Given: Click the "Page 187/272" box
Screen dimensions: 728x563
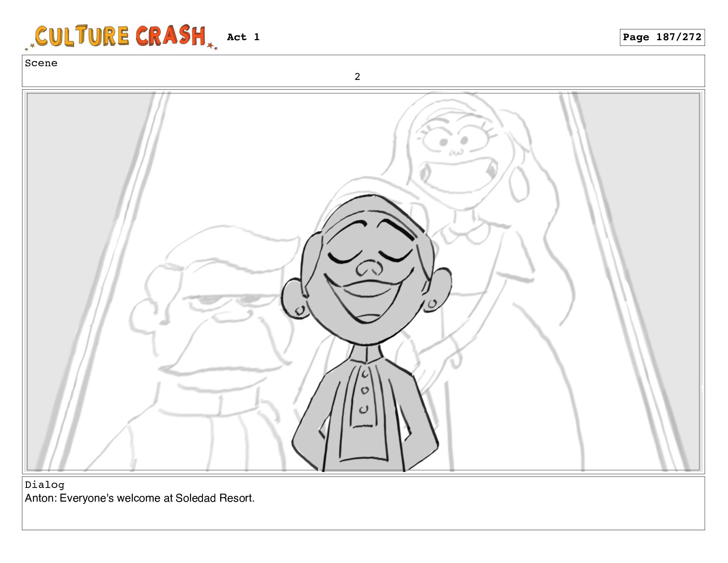Looking at the screenshot, I should (x=662, y=38).
